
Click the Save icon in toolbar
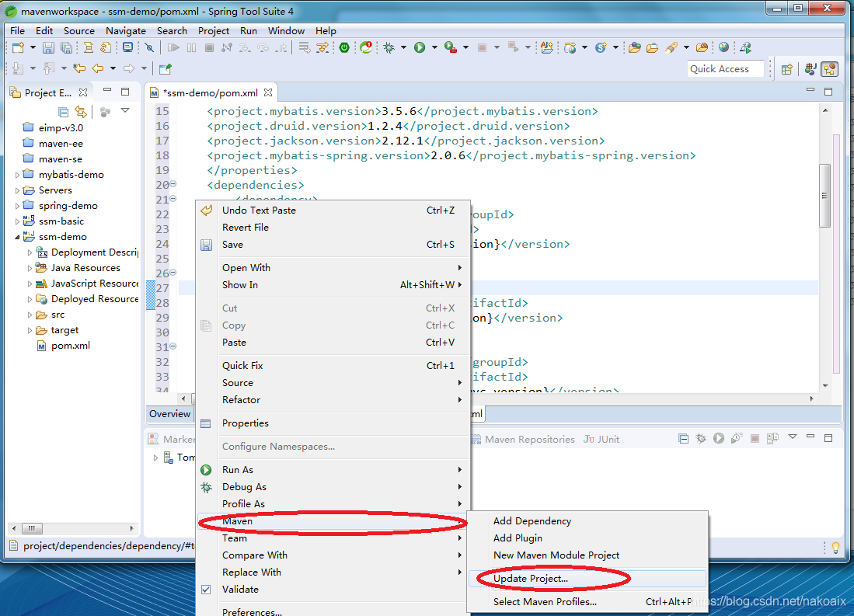click(x=47, y=48)
